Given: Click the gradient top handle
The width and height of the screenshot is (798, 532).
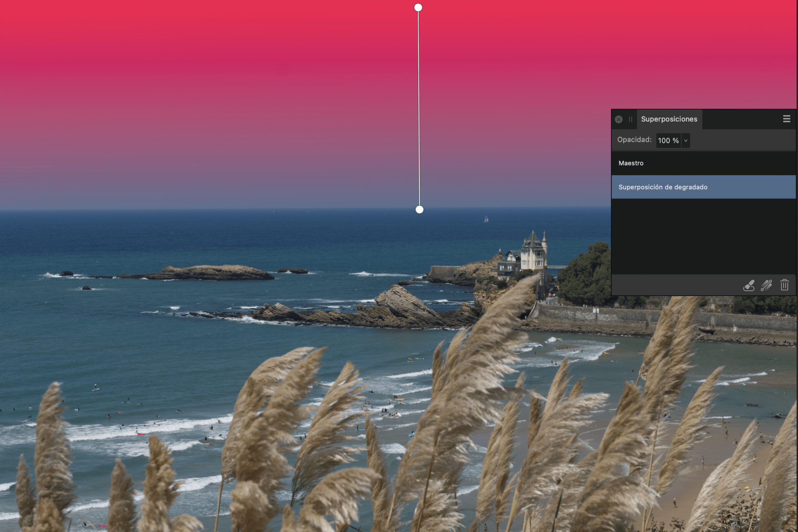Looking at the screenshot, I should (x=418, y=8).
